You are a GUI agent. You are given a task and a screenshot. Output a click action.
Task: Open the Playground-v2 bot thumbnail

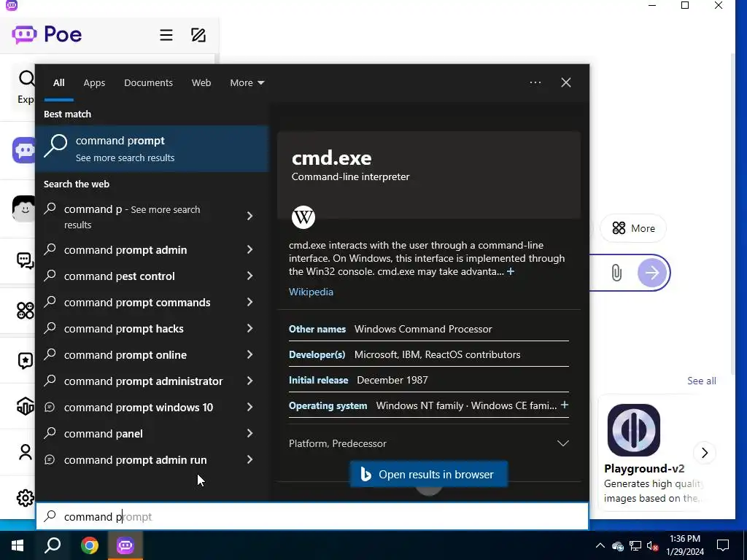pyautogui.click(x=634, y=430)
